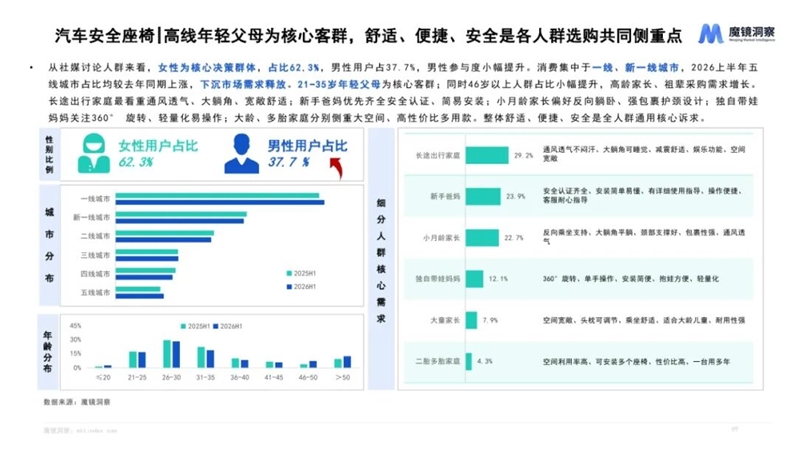Click the 四线城市 row label
The width and height of the screenshot is (799, 450).
tap(95, 274)
